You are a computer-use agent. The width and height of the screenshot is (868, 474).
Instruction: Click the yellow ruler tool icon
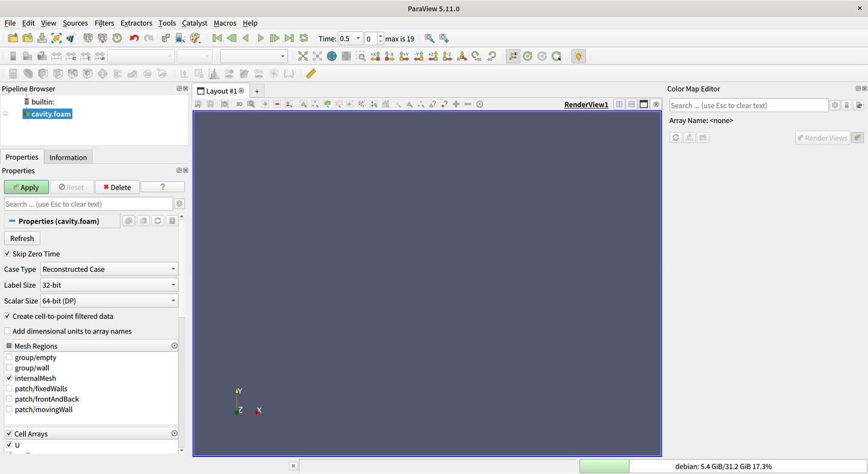coord(310,74)
